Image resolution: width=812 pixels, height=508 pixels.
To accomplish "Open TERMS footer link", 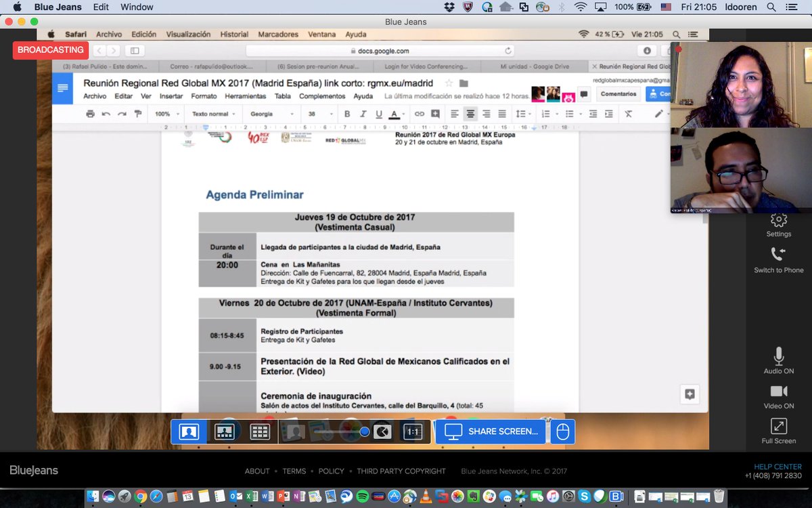I will click(x=294, y=471).
